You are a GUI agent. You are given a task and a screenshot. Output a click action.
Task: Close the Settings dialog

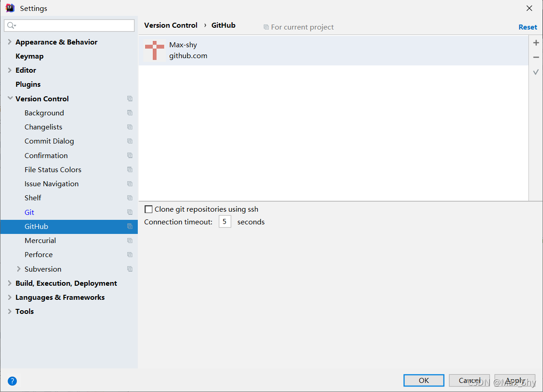[529, 8]
